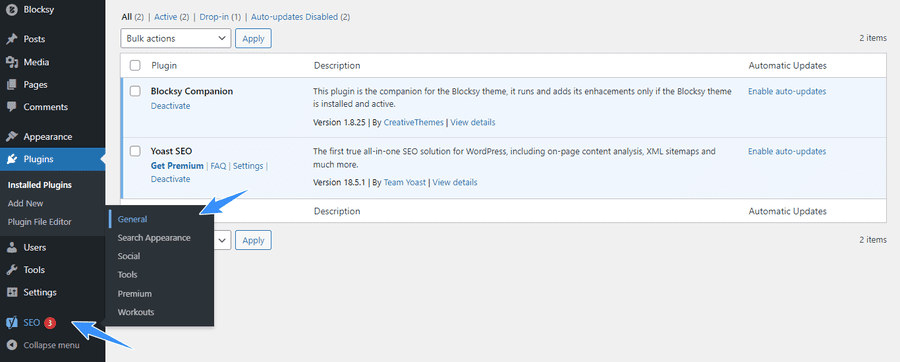Check the Yoast SEO plugin checkbox
Viewport: 900px width, 362px height.
pos(135,151)
